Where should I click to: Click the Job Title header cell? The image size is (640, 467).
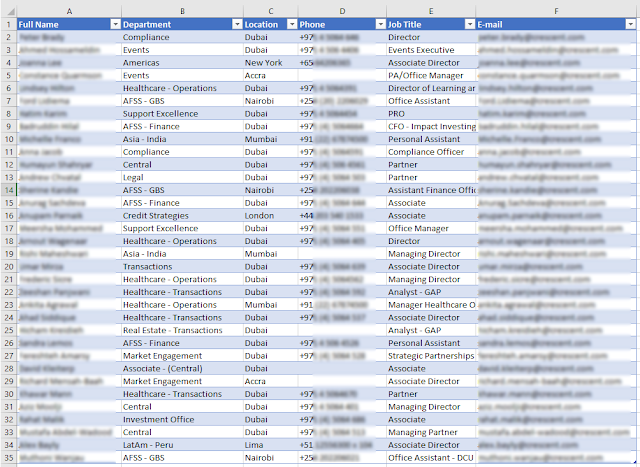pyautogui.click(x=431, y=24)
